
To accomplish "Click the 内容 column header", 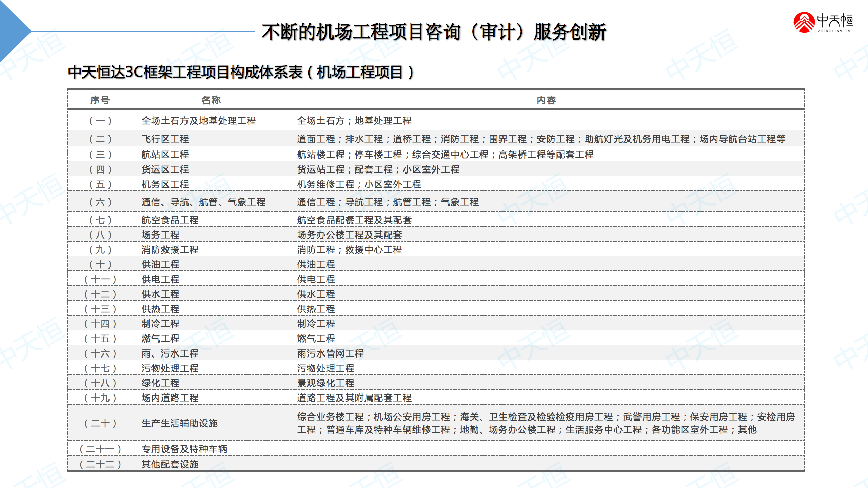I will point(546,100).
